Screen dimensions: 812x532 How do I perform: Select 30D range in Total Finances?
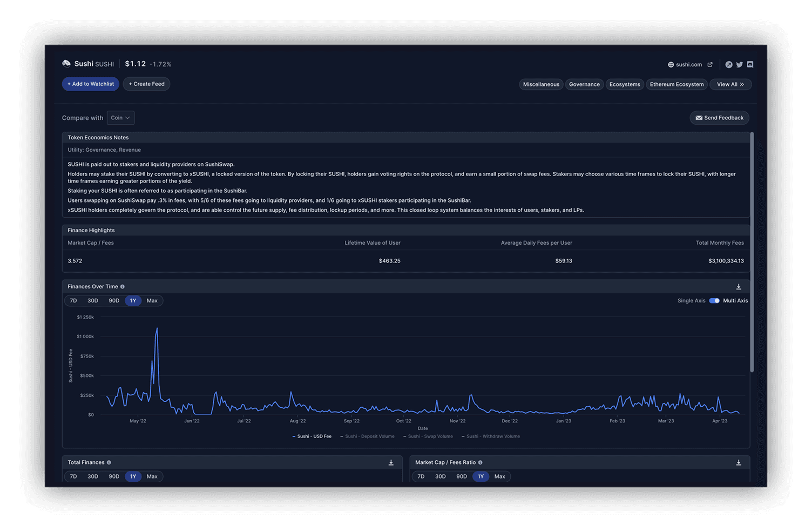coord(93,476)
